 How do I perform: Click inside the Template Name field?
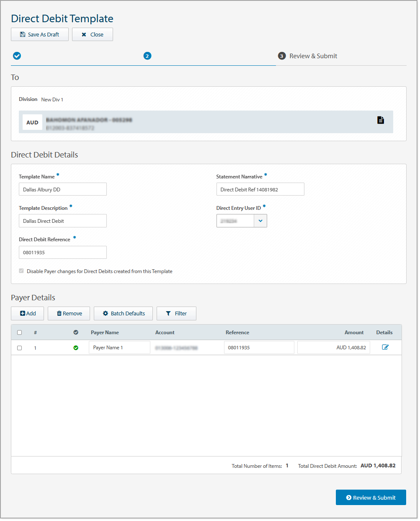(x=62, y=189)
